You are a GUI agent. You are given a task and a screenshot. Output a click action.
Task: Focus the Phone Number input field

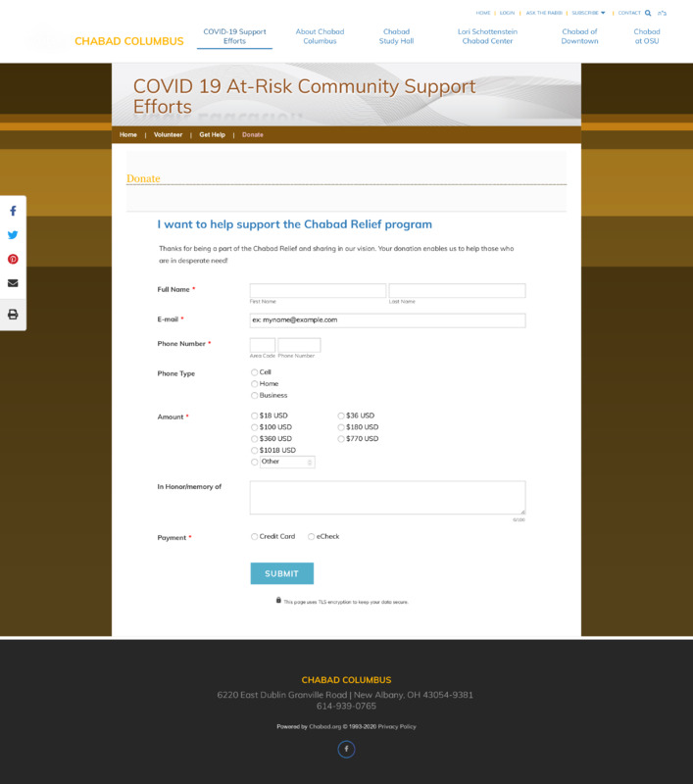click(x=299, y=345)
